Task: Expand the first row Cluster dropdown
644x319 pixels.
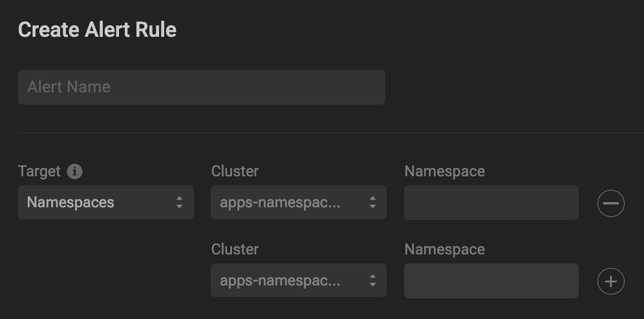Action: pyautogui.click(x=298, y=203)
